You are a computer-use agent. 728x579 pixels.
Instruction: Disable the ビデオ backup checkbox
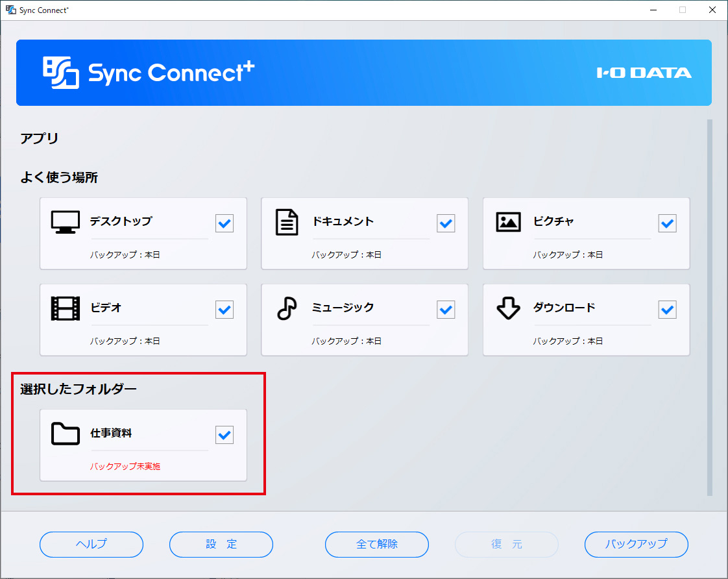coord(224,310)
